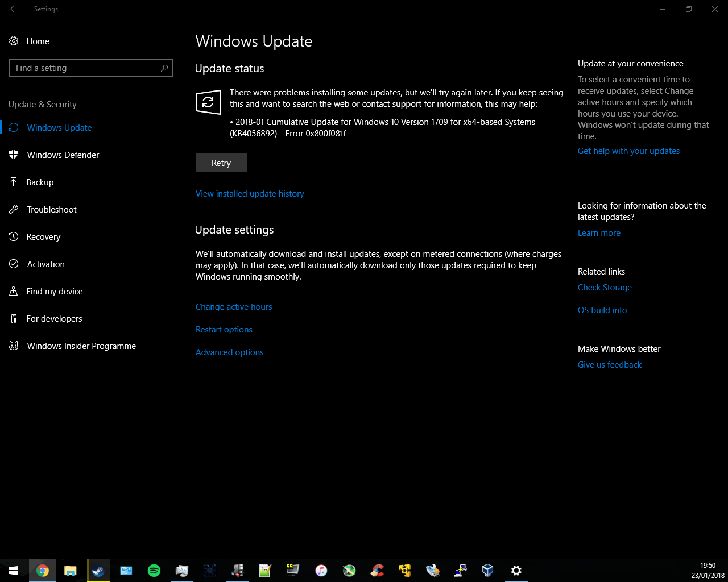Open Change active hours link
728x582 pixels.
point(234,307)
